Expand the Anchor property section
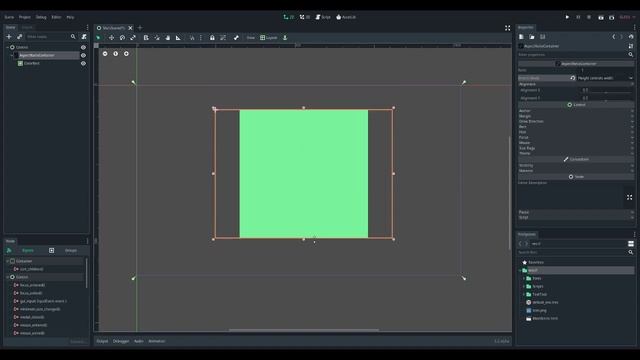 (x=576, y=111)
